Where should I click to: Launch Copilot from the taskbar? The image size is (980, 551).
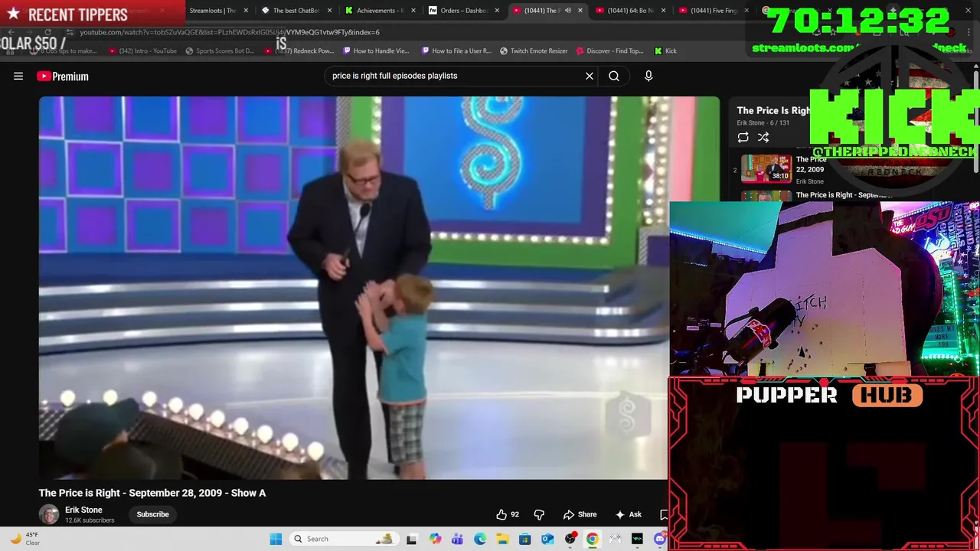pos(435,539)
